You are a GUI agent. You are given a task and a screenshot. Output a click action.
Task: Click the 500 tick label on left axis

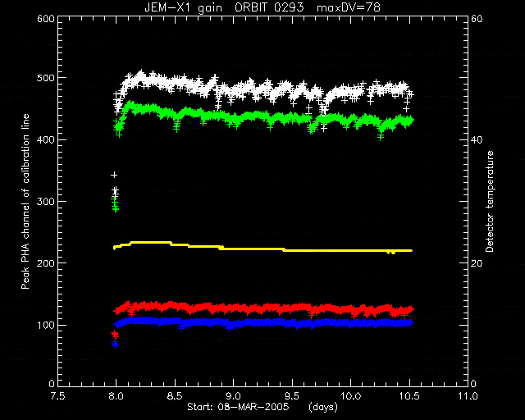pos(46,78)
